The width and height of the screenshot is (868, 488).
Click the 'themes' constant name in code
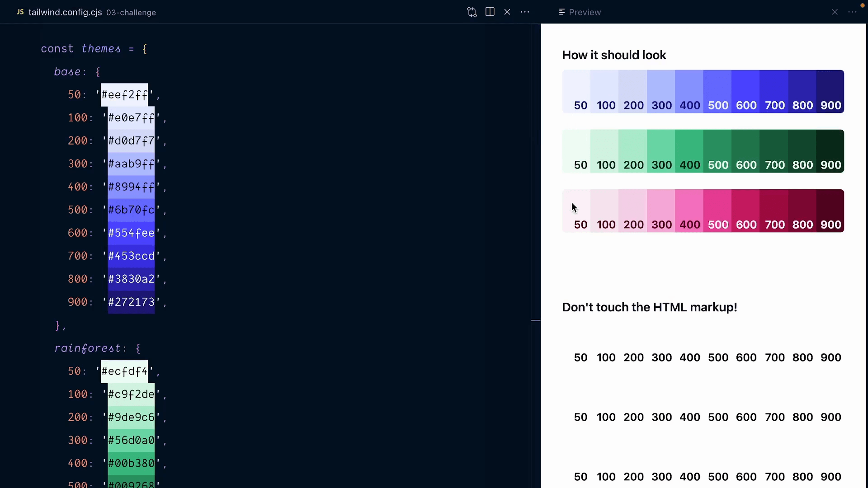[x=101, y=49]
